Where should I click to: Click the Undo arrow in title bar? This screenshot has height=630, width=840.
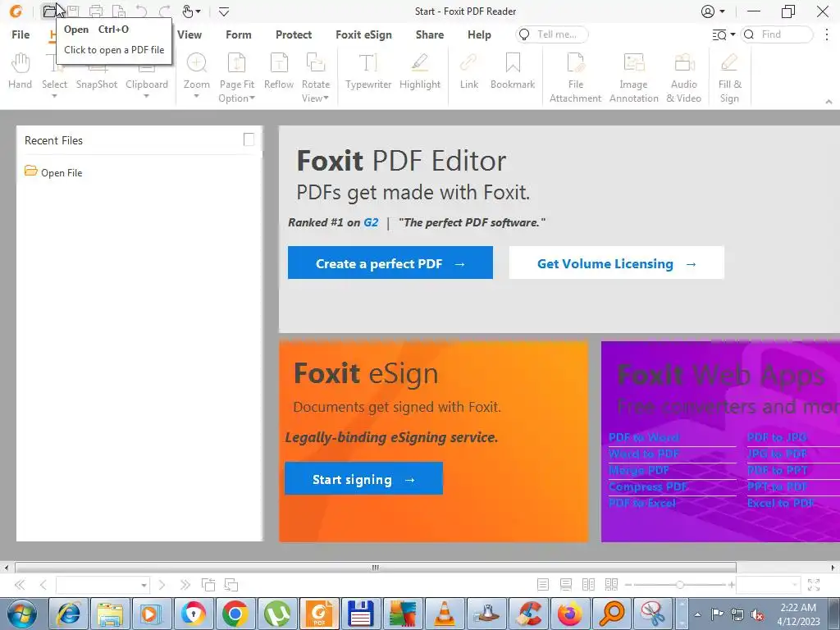point(141,11)
